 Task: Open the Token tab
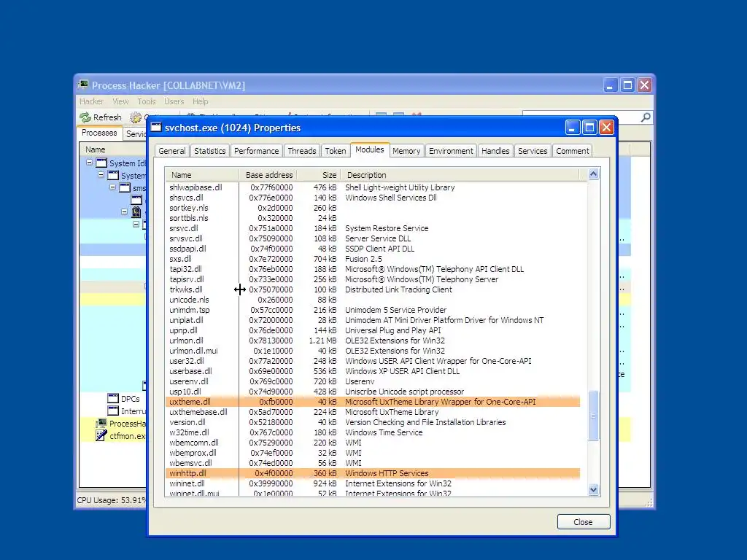[x=336, y=151]
